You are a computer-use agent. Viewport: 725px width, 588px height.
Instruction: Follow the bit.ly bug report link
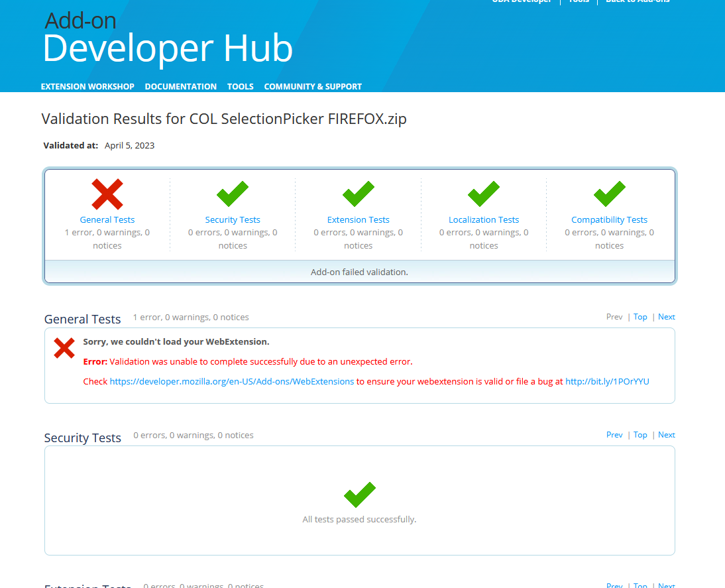(607, 381)
